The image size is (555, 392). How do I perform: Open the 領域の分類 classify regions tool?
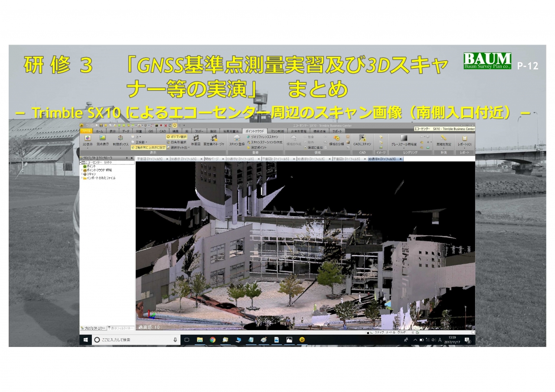[336, 140]
